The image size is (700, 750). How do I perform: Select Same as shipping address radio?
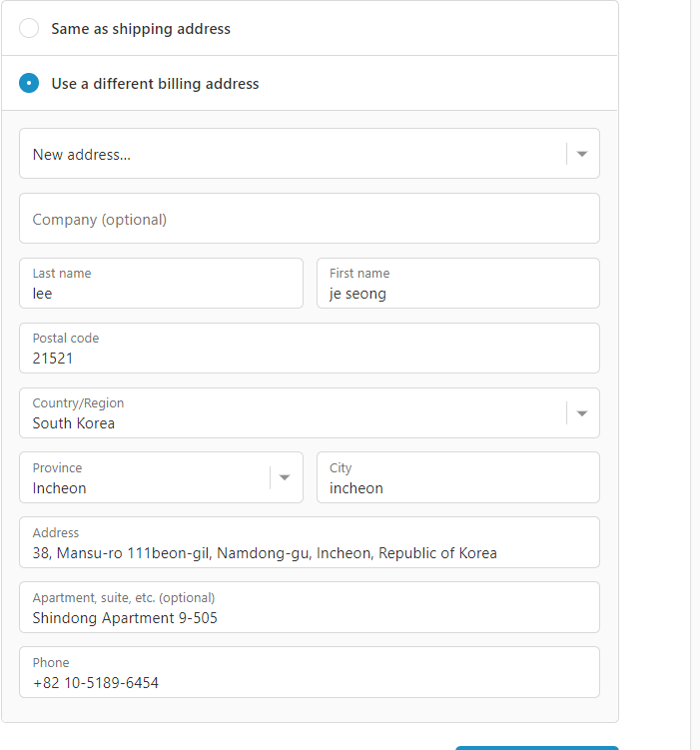(x=29, y=28)
